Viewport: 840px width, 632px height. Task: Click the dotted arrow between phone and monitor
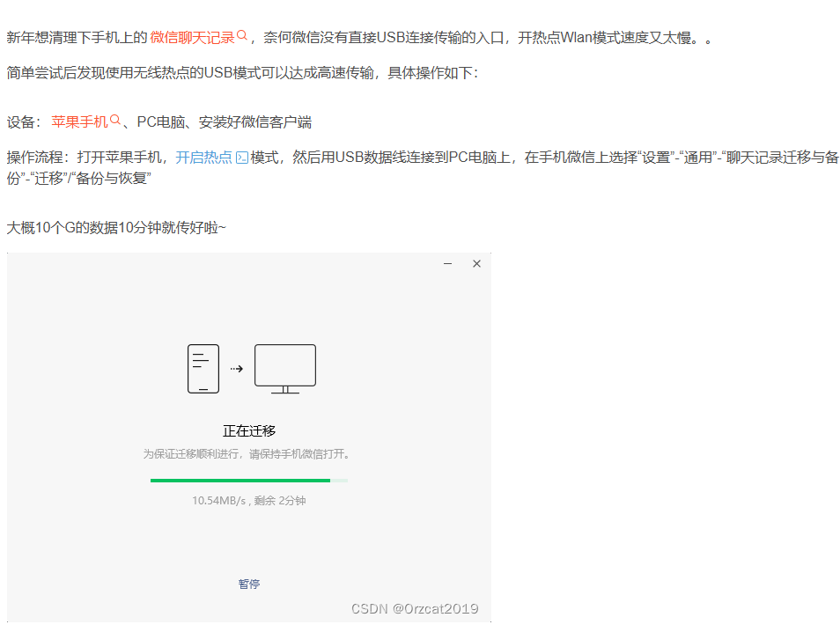(x=237, y=369)
